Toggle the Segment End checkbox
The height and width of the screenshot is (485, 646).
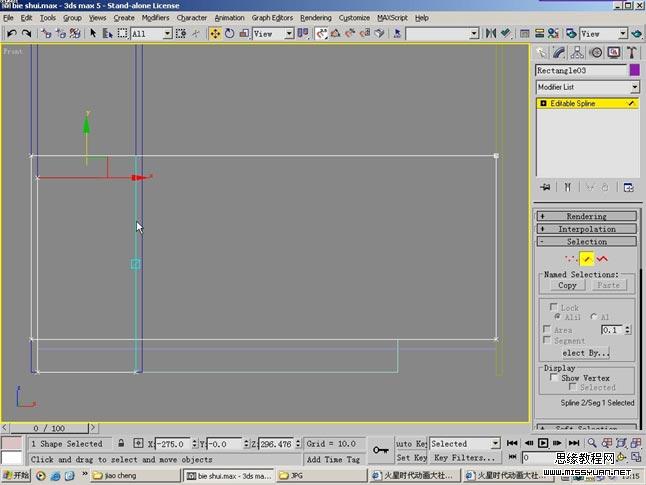point(547,340)
